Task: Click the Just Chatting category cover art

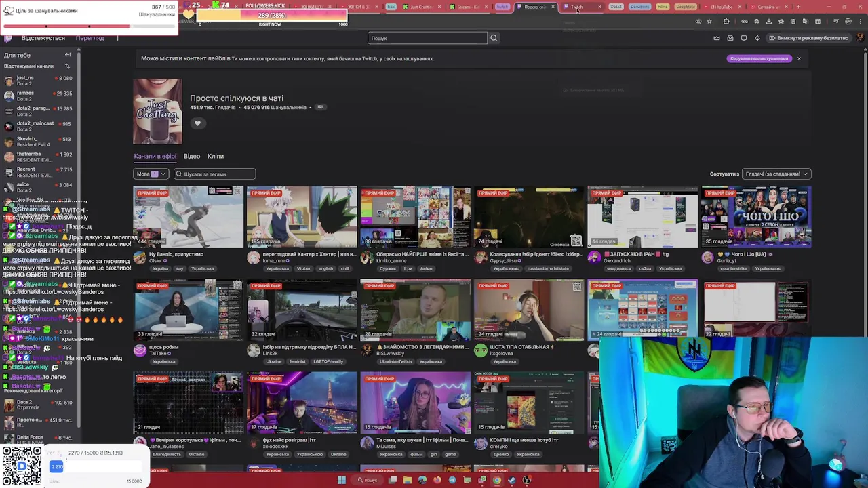Action: click(x=157, y=111)
